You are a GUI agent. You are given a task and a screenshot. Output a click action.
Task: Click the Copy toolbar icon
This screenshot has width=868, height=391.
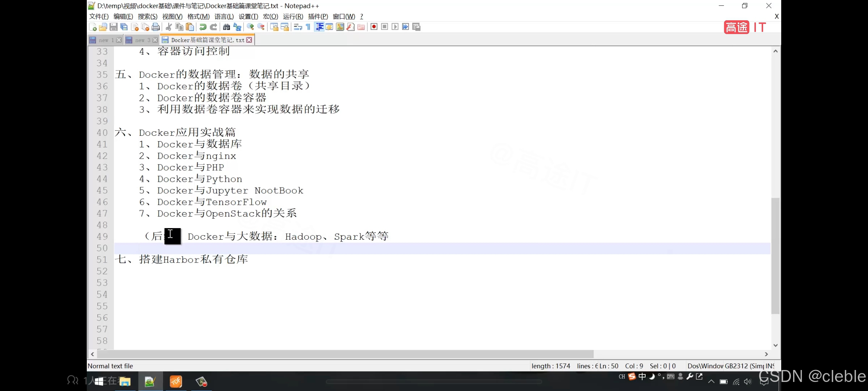coord(179,27)
